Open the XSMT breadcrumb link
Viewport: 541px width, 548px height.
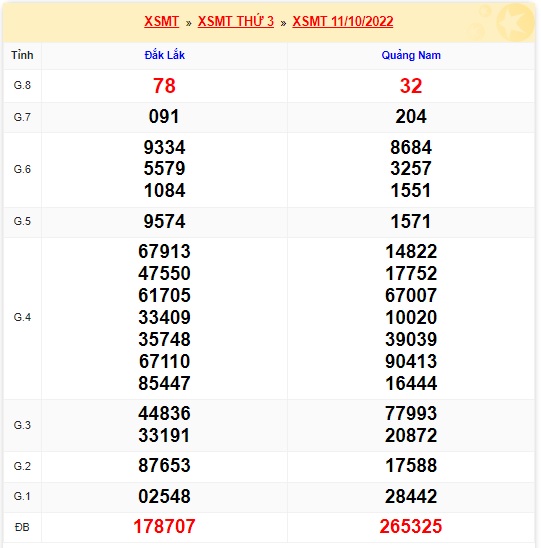[x=161, y=21]
